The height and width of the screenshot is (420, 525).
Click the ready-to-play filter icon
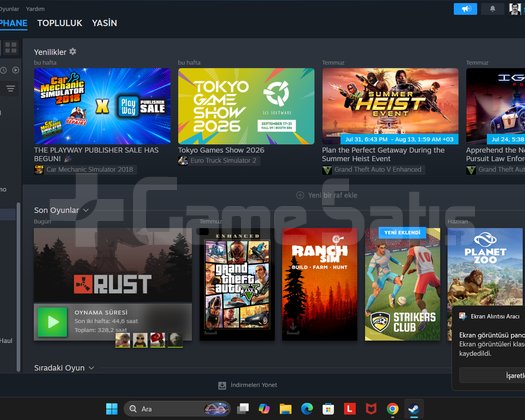15,70
